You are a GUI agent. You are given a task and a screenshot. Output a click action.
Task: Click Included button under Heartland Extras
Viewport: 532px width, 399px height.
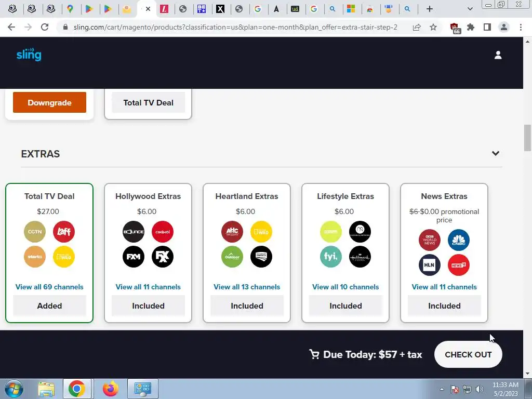click(x=247, y=305)
